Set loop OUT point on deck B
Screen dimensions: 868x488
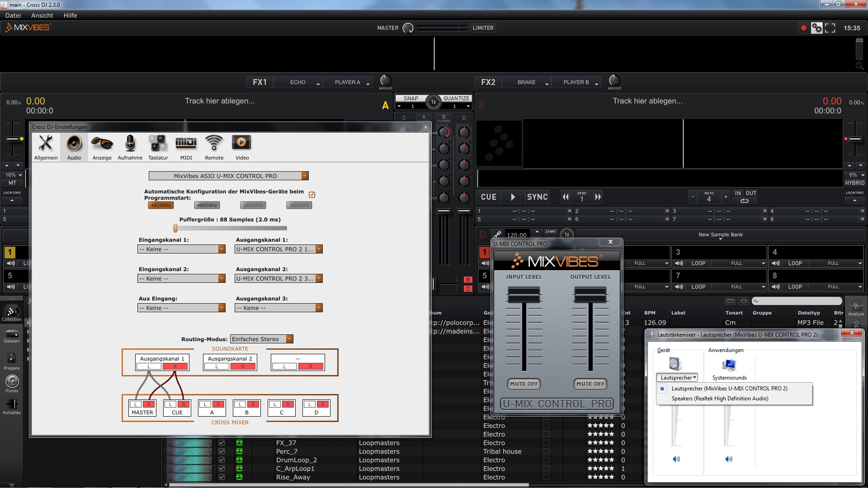click(x=751, y=193)
